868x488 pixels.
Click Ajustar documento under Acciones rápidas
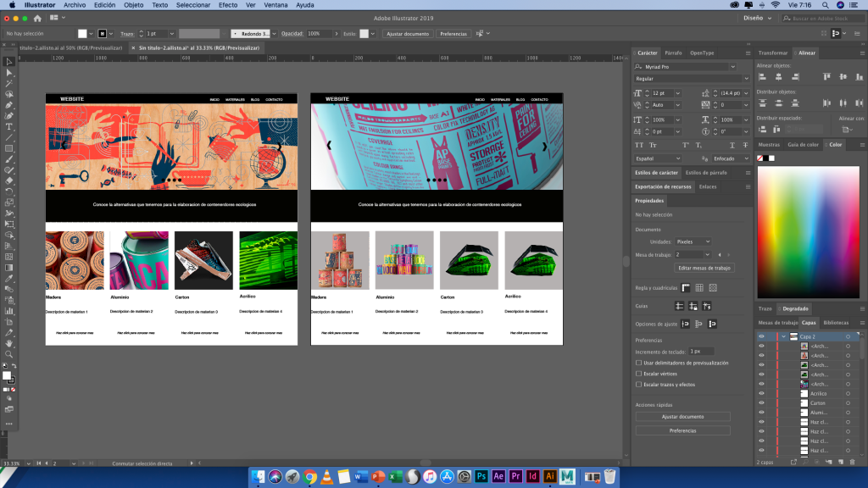(x=682, y=417)
